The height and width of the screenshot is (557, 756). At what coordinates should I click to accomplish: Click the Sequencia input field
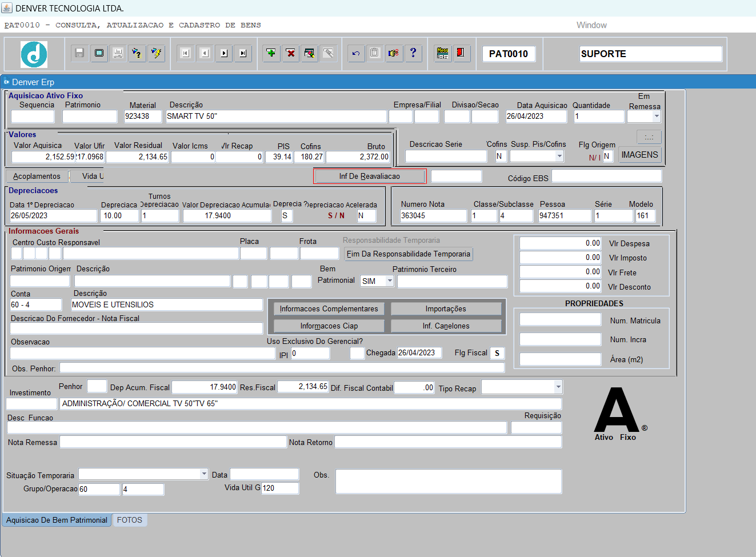(33, 116)
